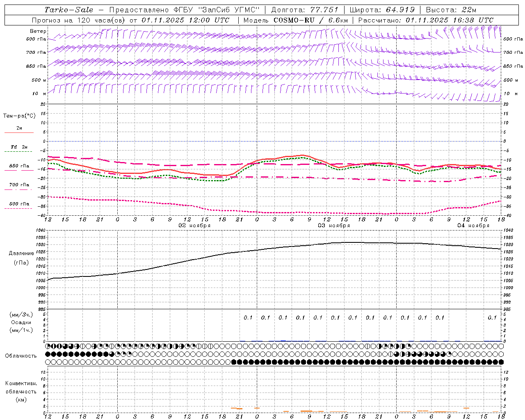
Task: Click the '(гПа)' unit under Давление
Action: (x=21, y=263)
